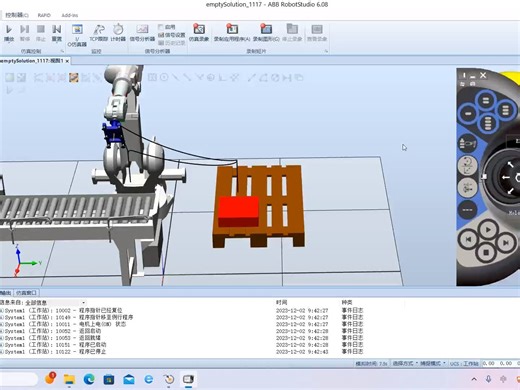Expand the 录制短片 group dialog launcher
Screen dimensions: 520x390
coord(326,51)
